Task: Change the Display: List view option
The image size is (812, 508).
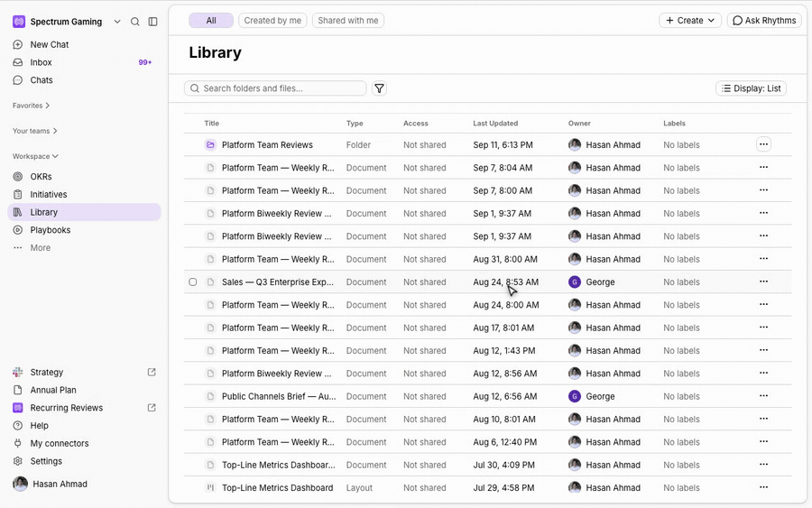Action: (x=751, y=88)
